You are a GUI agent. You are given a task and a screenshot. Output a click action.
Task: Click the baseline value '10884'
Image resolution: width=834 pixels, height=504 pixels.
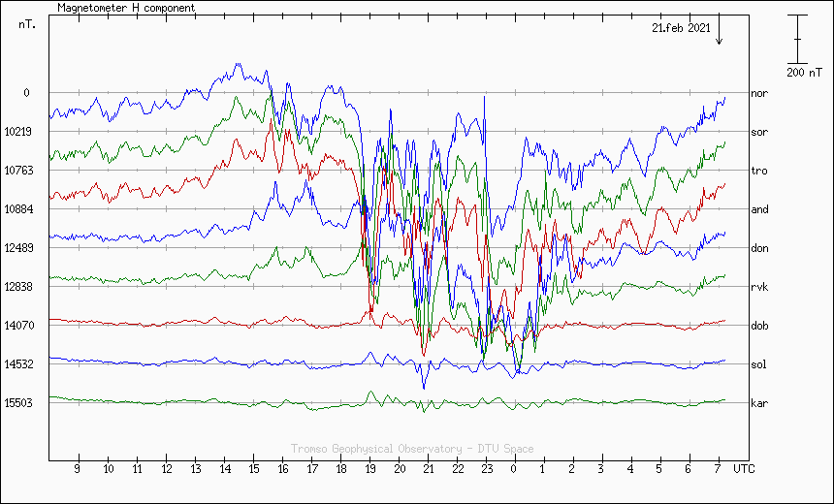tap(18, 209)
